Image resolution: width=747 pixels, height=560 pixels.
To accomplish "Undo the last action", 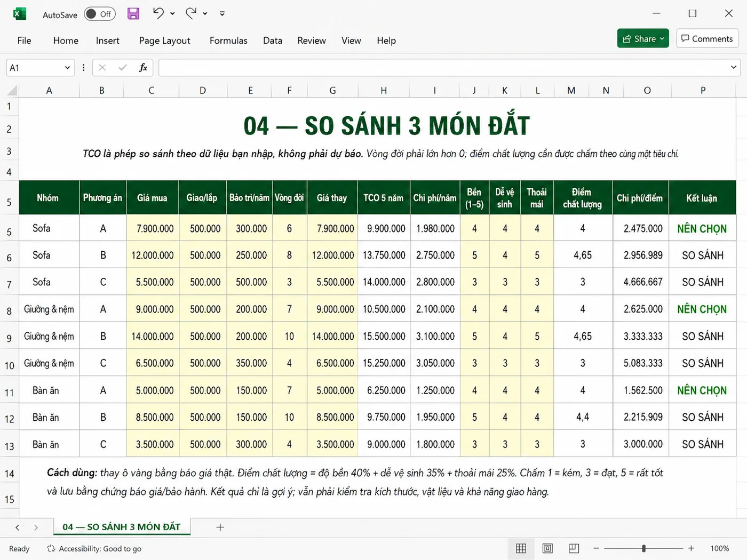I will coord(158,13).
